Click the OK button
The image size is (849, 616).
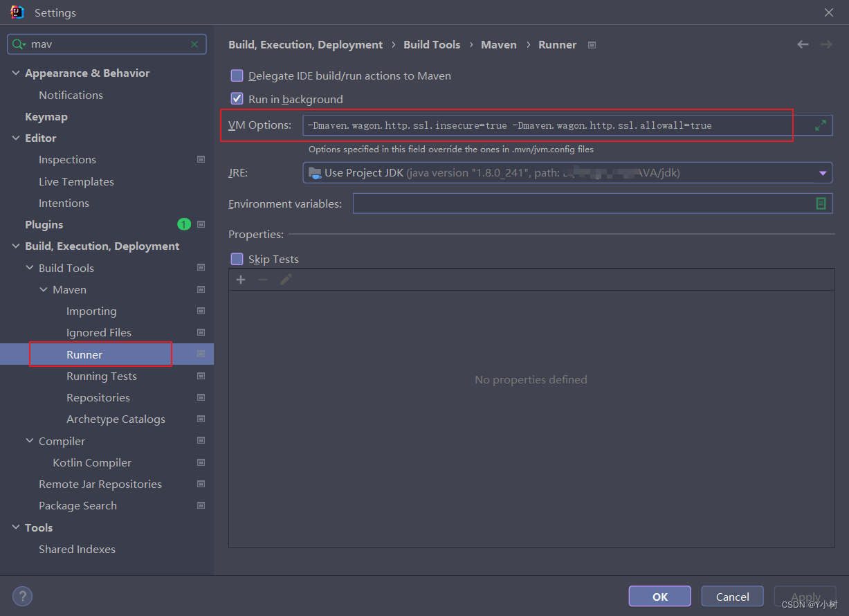point(660,597)
